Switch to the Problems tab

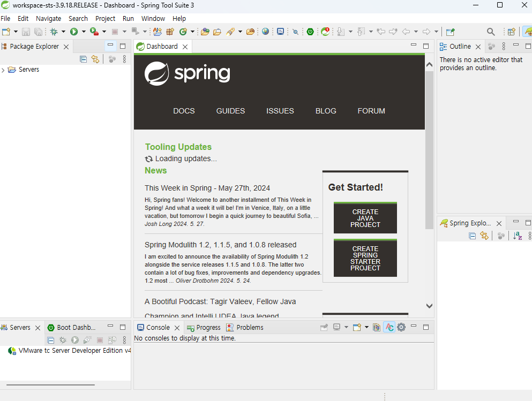click(245, 328)
